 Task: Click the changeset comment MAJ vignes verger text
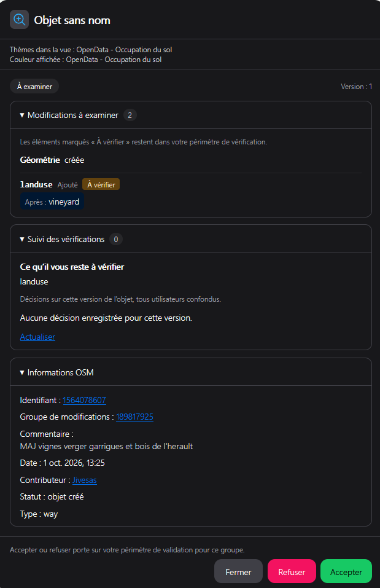point(106,446)
